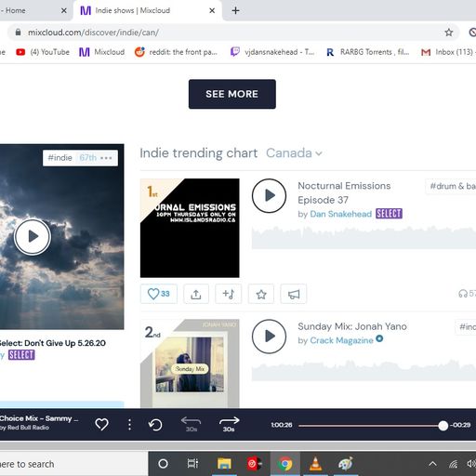The height and width of the screenshot is (476, 476).
Task: Open RARBG Torrents bookmark
Action: click(x=368, y=52)
